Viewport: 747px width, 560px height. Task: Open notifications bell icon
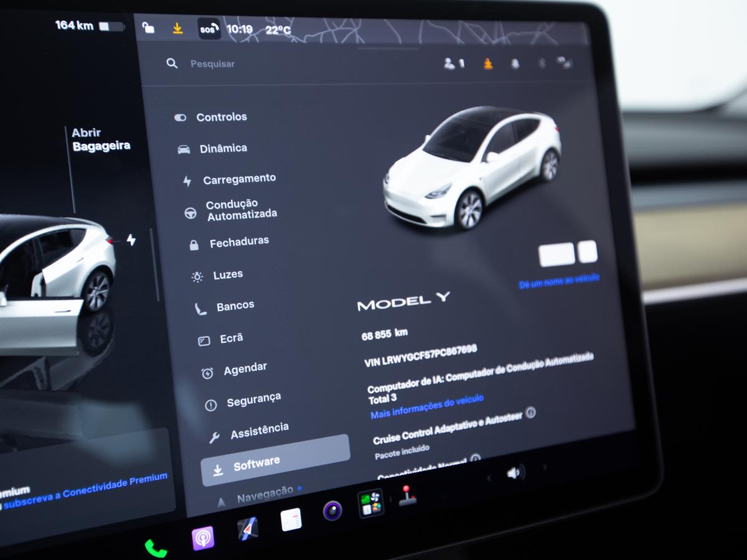515,63
